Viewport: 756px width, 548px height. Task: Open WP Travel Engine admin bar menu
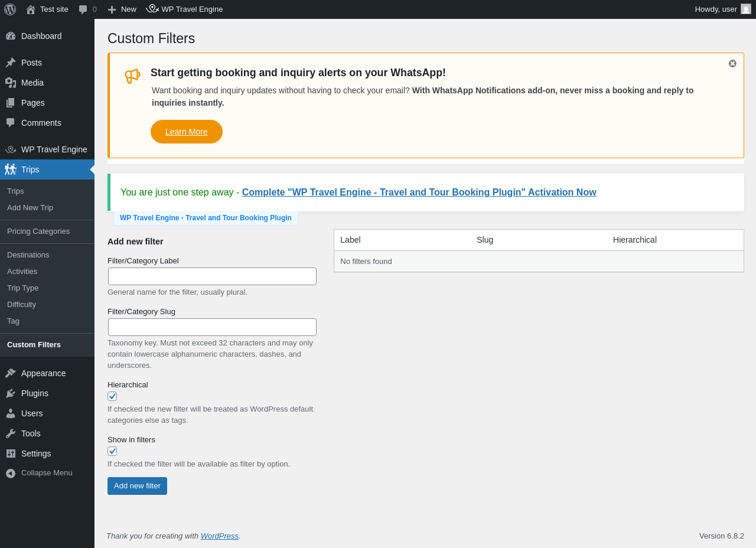[184, 9]
